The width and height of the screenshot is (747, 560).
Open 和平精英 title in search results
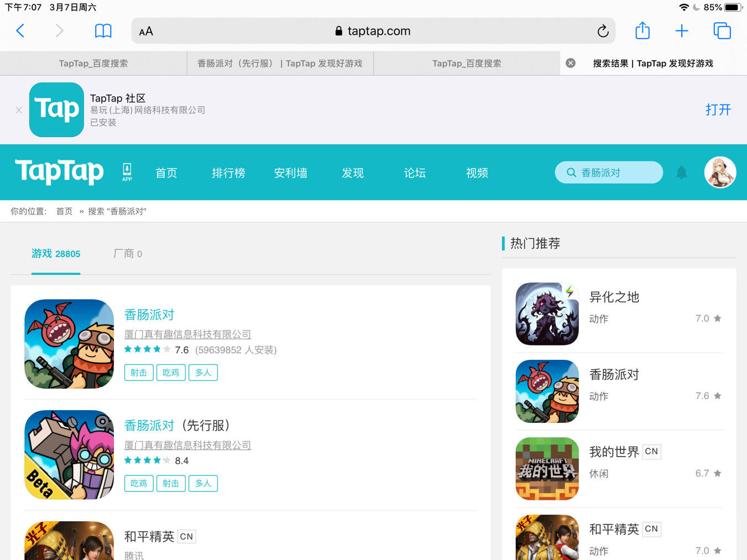149,536
